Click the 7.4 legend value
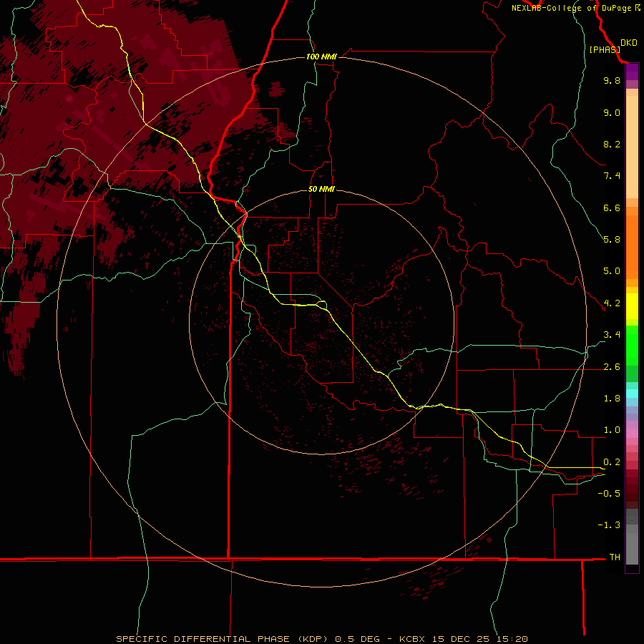Image resolution: width=644 pixels, height=644 pixels. (612, 176)
